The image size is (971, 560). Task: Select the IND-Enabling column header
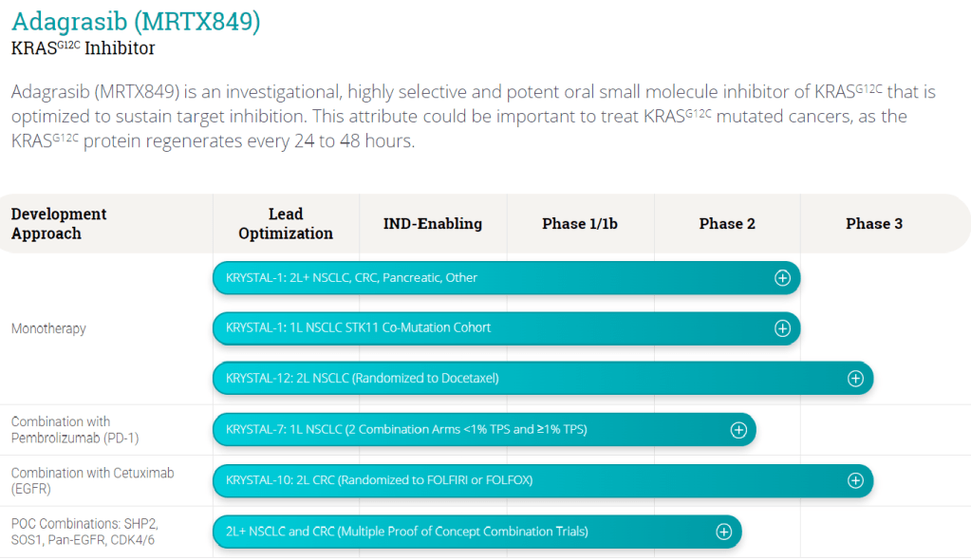click(433, 224)
